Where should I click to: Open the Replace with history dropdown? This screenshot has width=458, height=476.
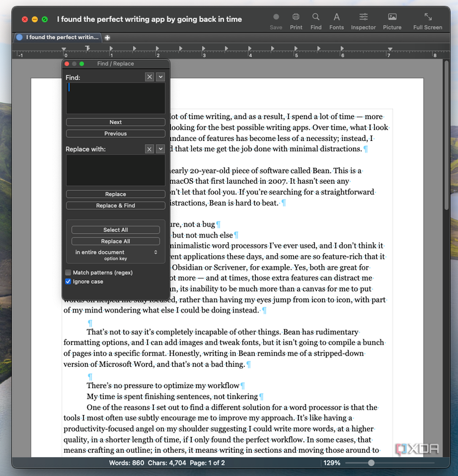(x=161, y=149)
